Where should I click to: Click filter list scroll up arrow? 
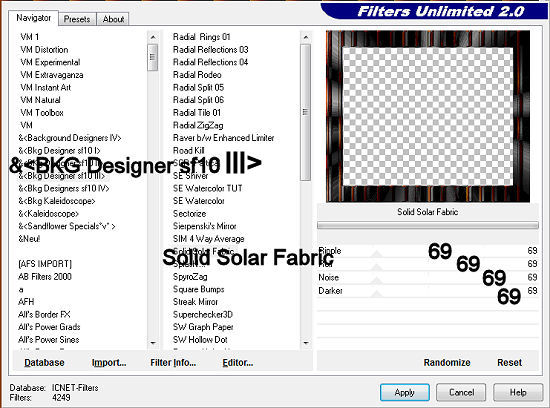(x=306, y=37)
